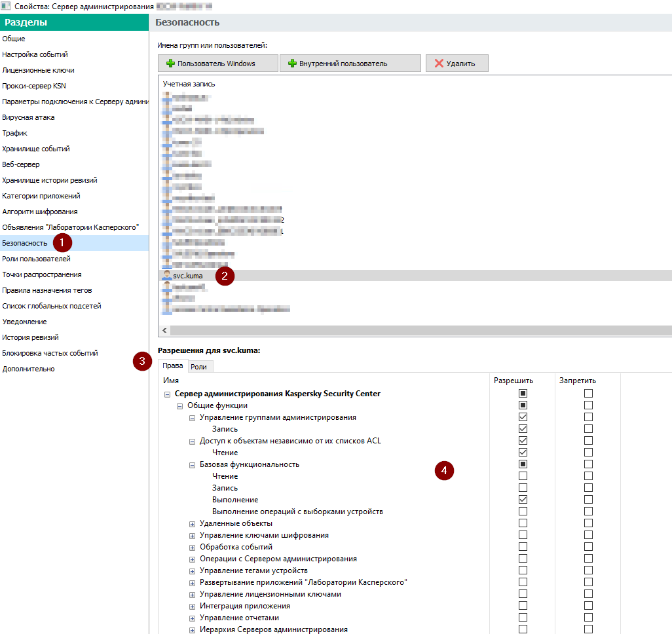Expand Управление лицензионными ключами node

(192, 595)
